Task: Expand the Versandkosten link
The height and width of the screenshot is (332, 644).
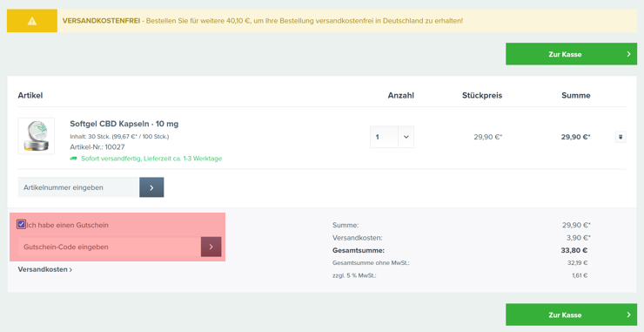Action: pyautogui.click(x=44, y=269)
